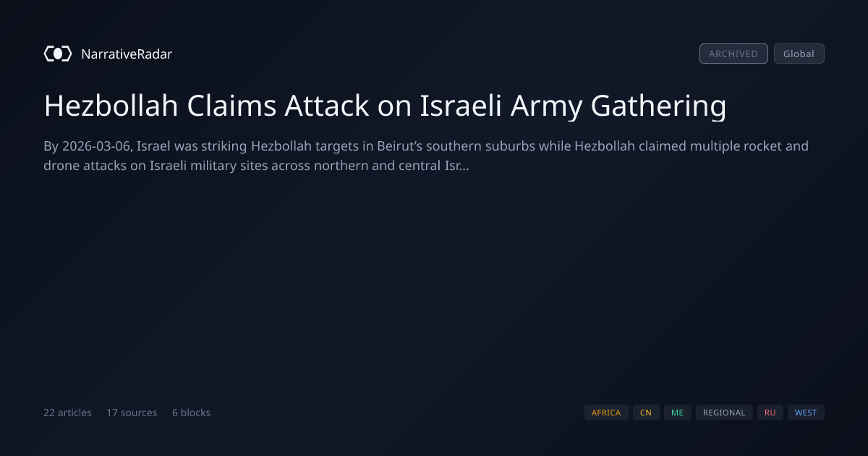Select the yellow CN block tag
This screenshot has width=868, height=456.
click(x=646, y=413)
